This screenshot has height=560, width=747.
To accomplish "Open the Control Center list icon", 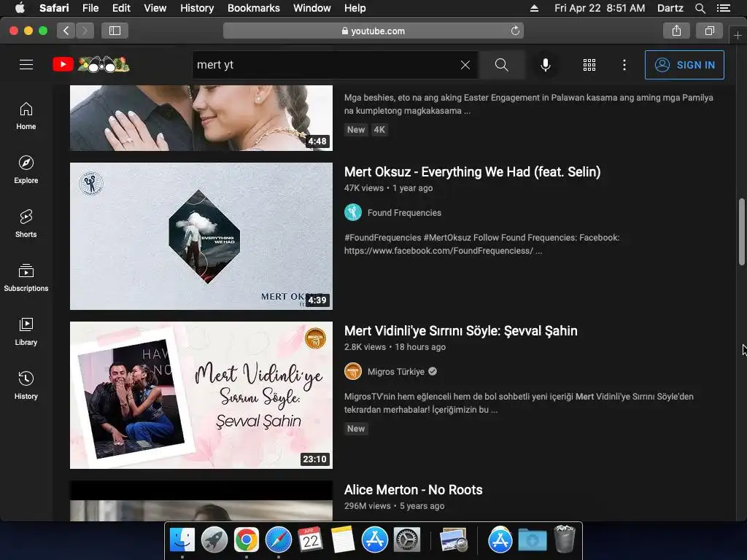I will [724, 8].
